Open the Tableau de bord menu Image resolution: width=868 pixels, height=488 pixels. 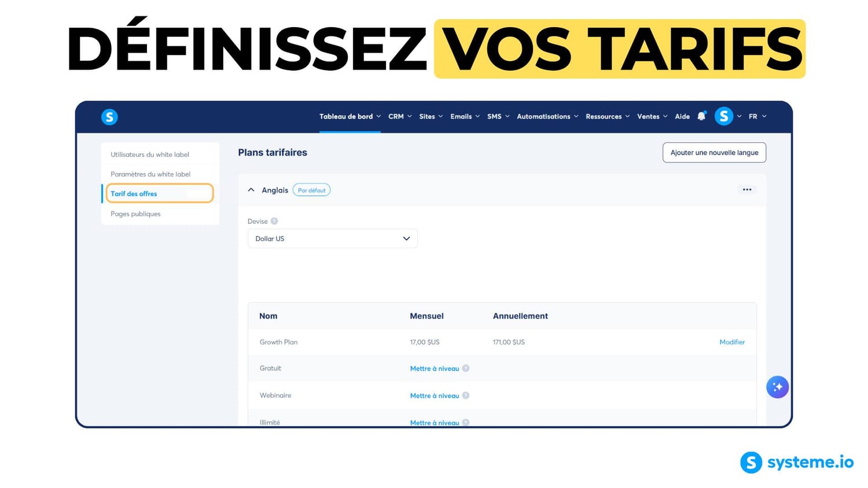point(350,116)
